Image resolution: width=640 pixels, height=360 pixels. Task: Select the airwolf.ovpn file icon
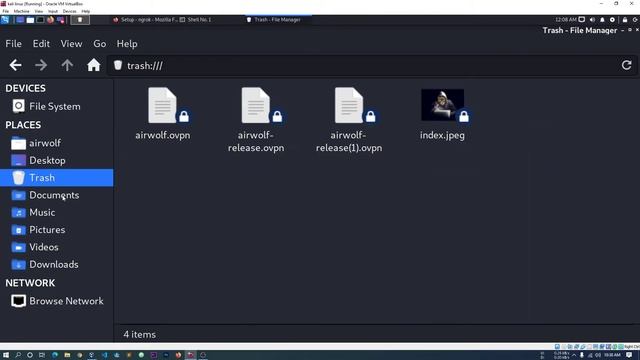click(x=163, y=105)
